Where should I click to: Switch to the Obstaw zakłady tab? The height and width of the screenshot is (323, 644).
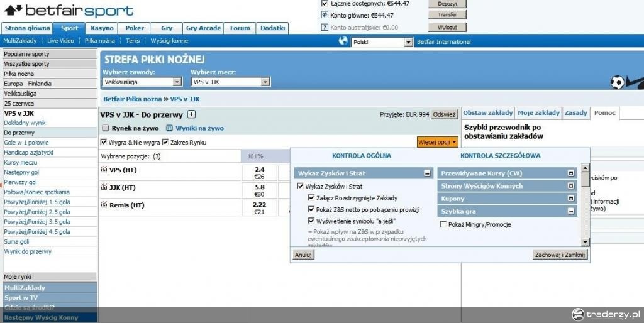487,113
